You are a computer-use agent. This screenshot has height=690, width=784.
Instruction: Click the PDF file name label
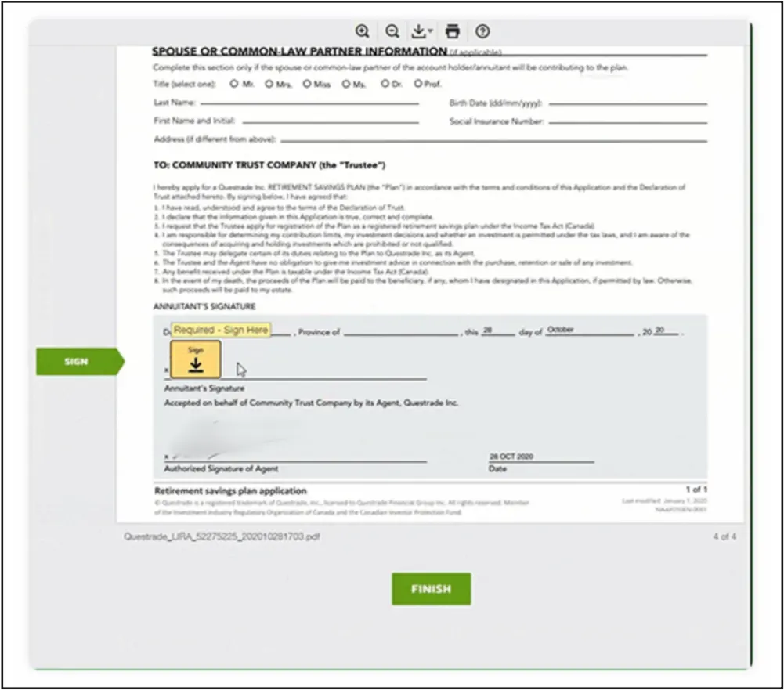[x=222, y=536]
